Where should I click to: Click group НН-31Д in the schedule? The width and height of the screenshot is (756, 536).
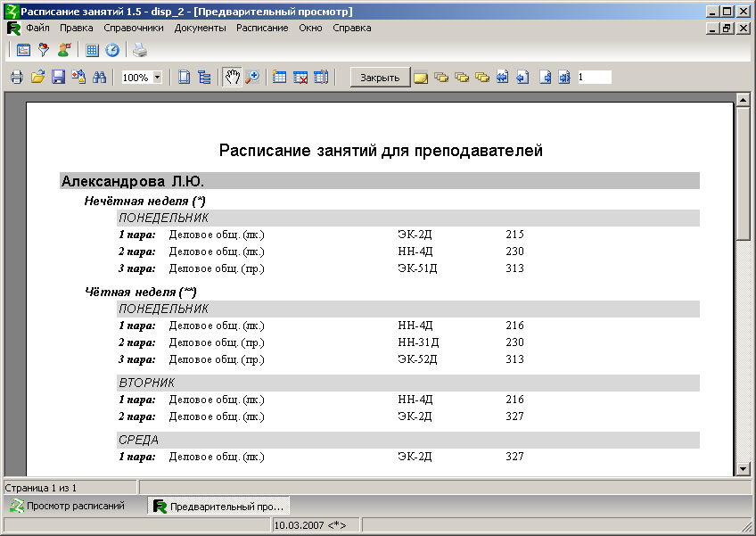pos(418,342)
